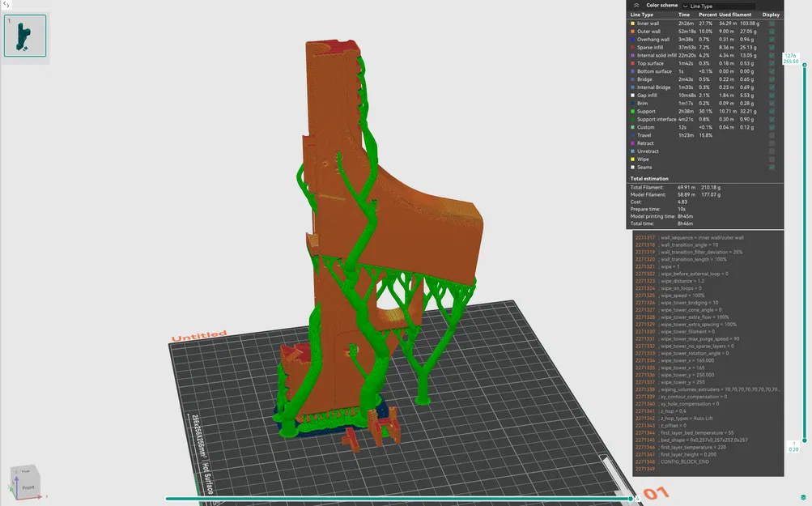Click the lower layer slider handle at 0.20

(804, 440)
